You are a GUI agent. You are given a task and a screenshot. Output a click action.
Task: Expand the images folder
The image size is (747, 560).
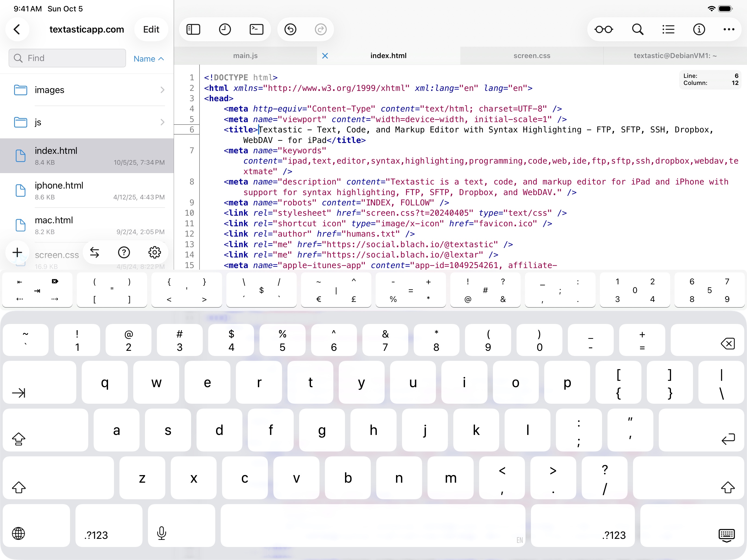click(87, 90)
